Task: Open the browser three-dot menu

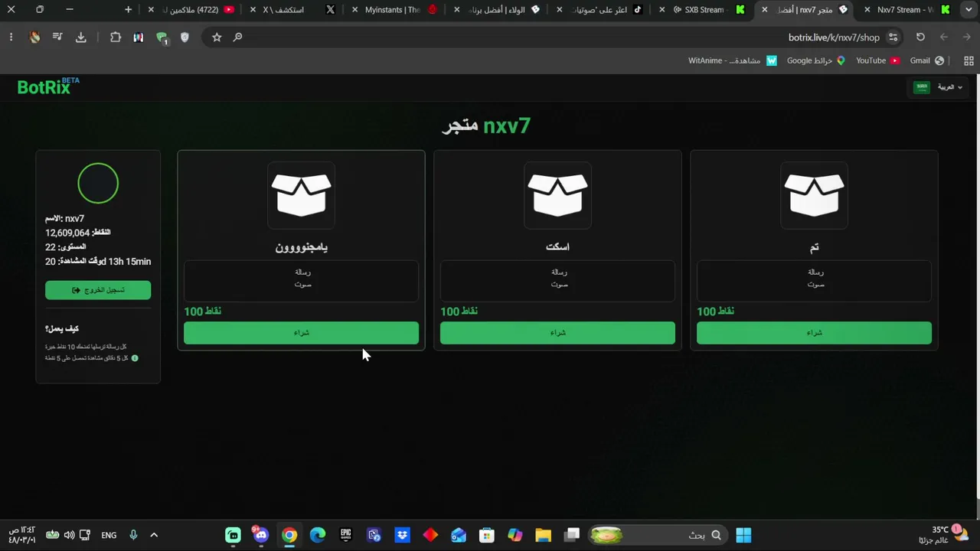Action: click(11, 37)
